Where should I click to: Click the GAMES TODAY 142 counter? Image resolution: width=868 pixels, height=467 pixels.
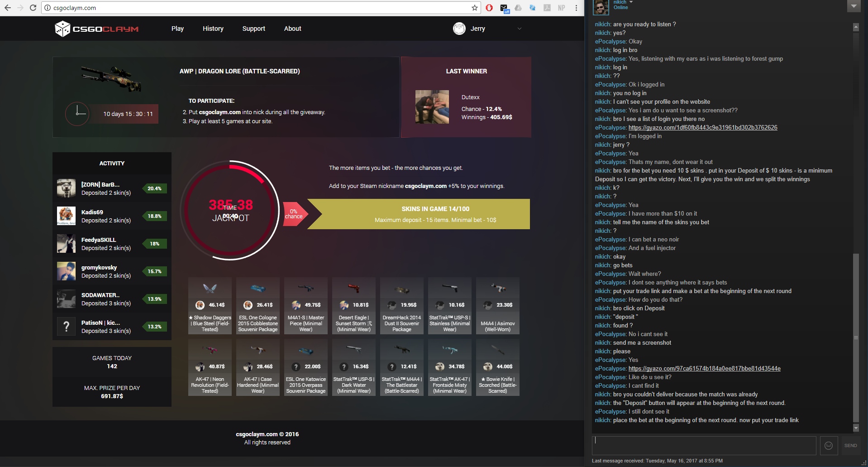coord(112,362)
